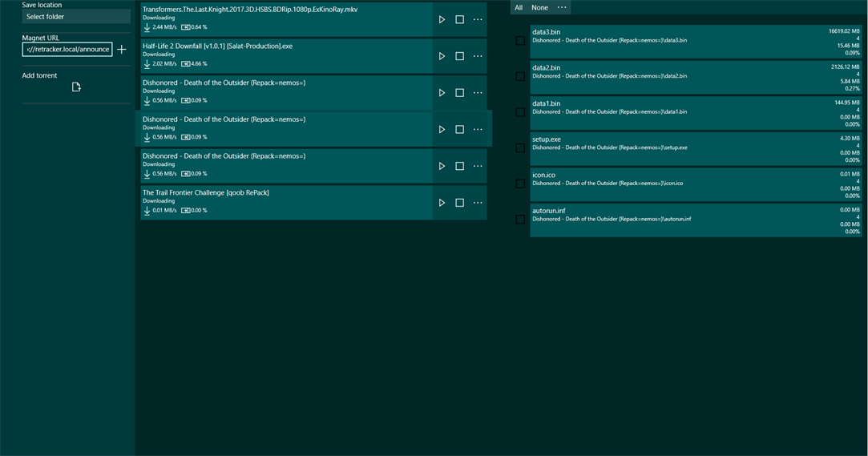868x456 pixels.
Task: Stop the Transformers.The.Last.Knight torrent download
Action: [459, 19]
